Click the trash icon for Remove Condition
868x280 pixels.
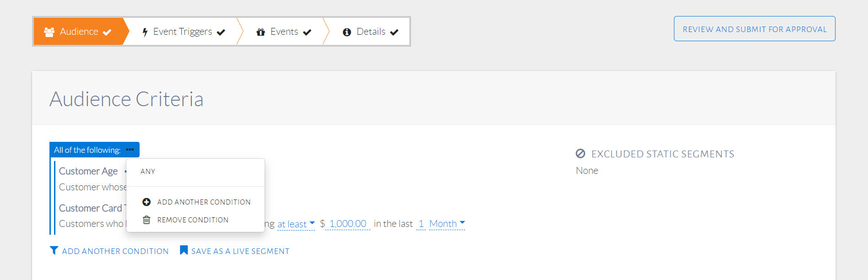coord(146,220)
